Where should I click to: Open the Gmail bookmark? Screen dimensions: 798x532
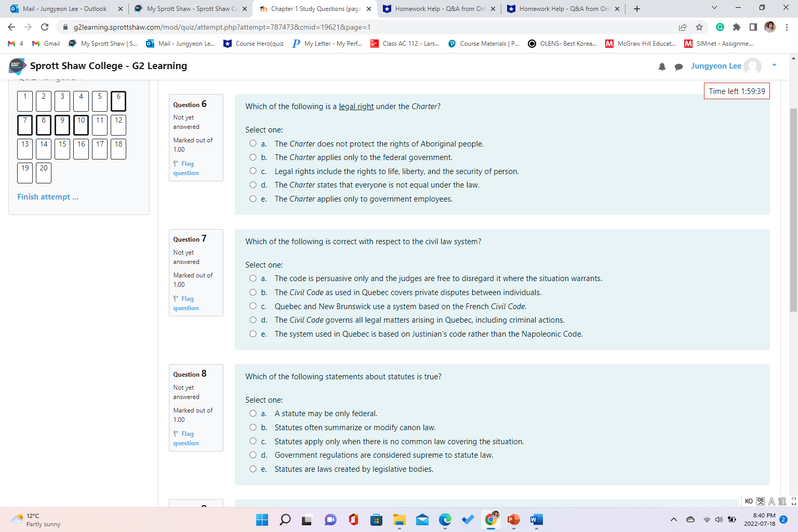point(46,44)
